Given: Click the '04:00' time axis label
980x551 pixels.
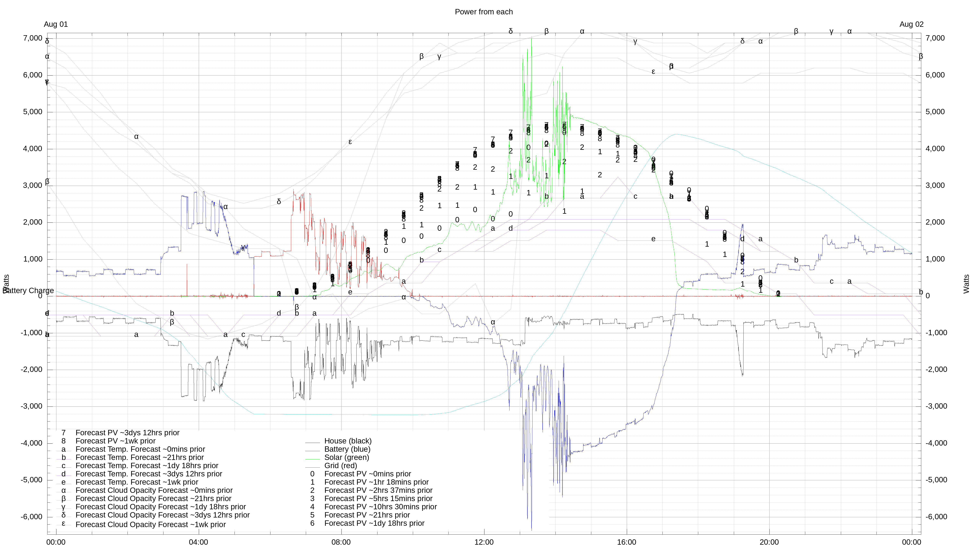Looking at the screenshot, I should click(x=198, y=542).
